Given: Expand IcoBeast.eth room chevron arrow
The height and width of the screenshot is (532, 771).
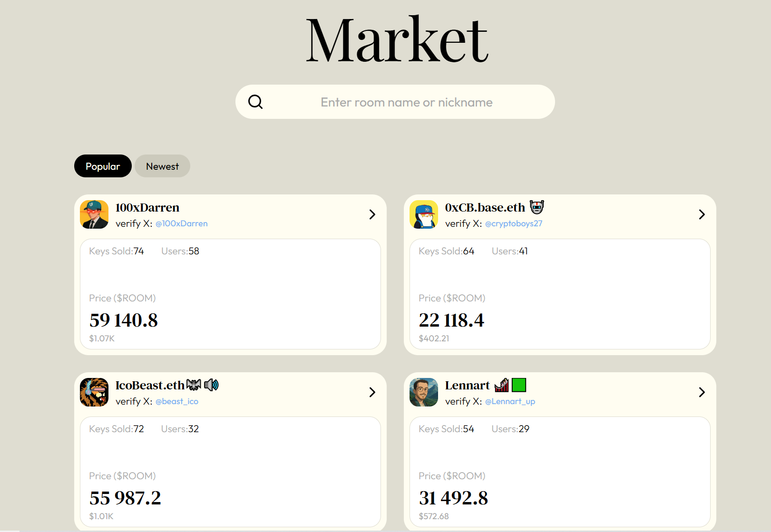Looking at the screenshot, I should point(372,392).
